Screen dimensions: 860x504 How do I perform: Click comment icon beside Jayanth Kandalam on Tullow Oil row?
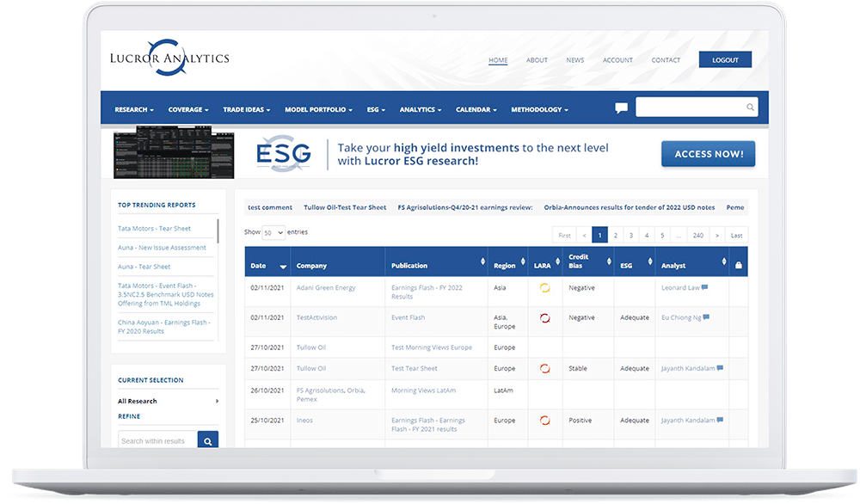[720, 368]
